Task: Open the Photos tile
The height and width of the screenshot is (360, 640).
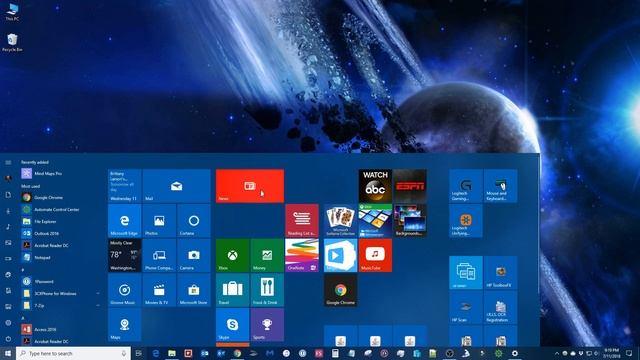Action: point(159,221)
